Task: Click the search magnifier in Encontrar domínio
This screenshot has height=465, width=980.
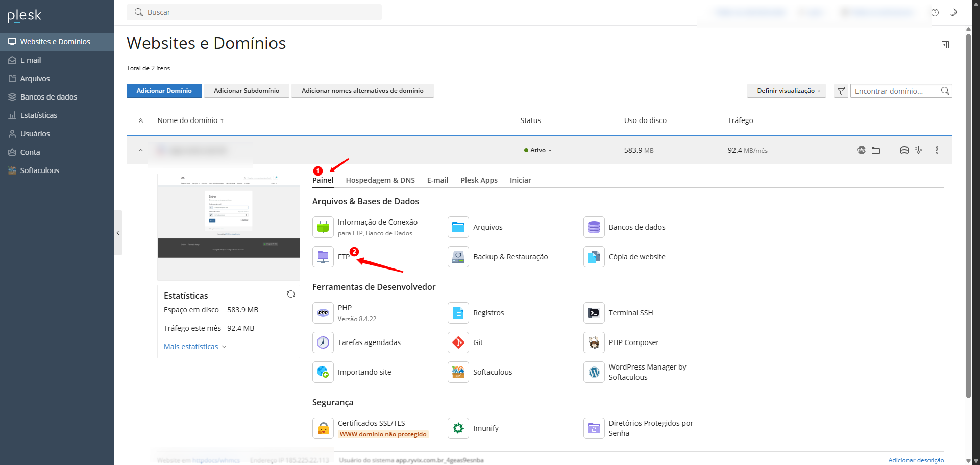Action: (x=945, y=91)
